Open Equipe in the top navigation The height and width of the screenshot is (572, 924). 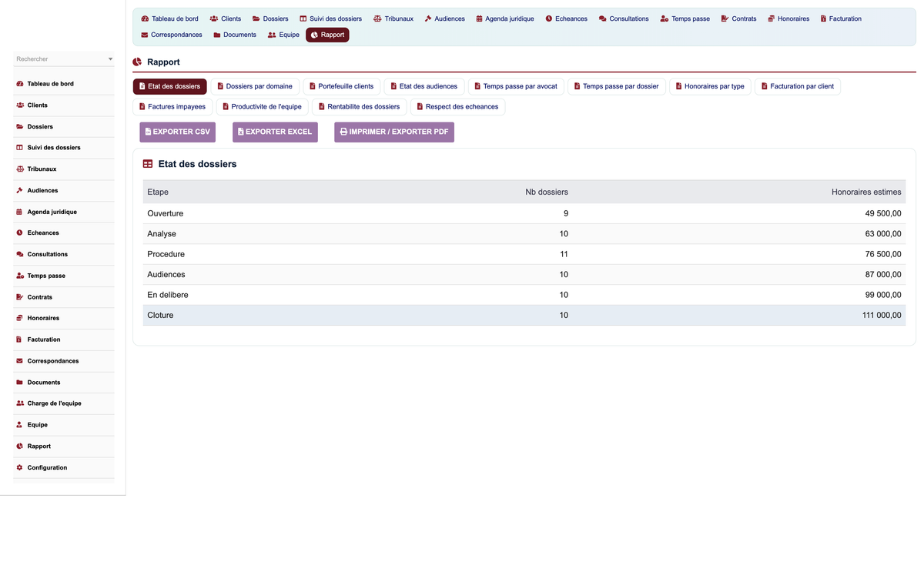(283, 35)
